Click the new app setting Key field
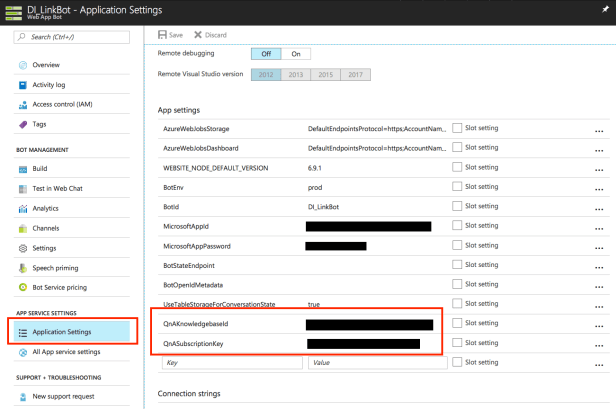The height and width of the screenshot is (409, 616). click(230, 363)
